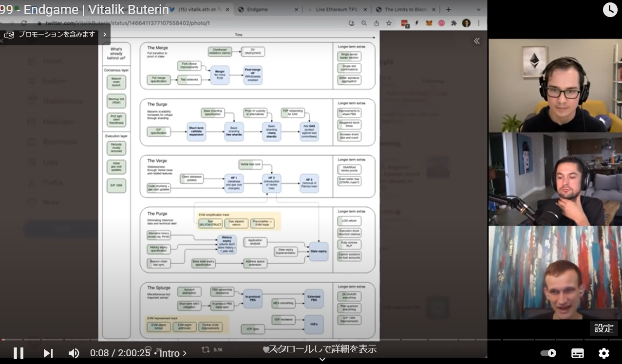Click the bookmark star icon

pos(389,23)
